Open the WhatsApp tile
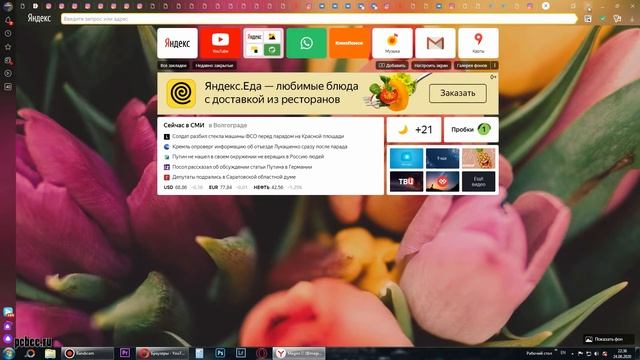Viewport: 640px width, 360px height. [307, 43]
